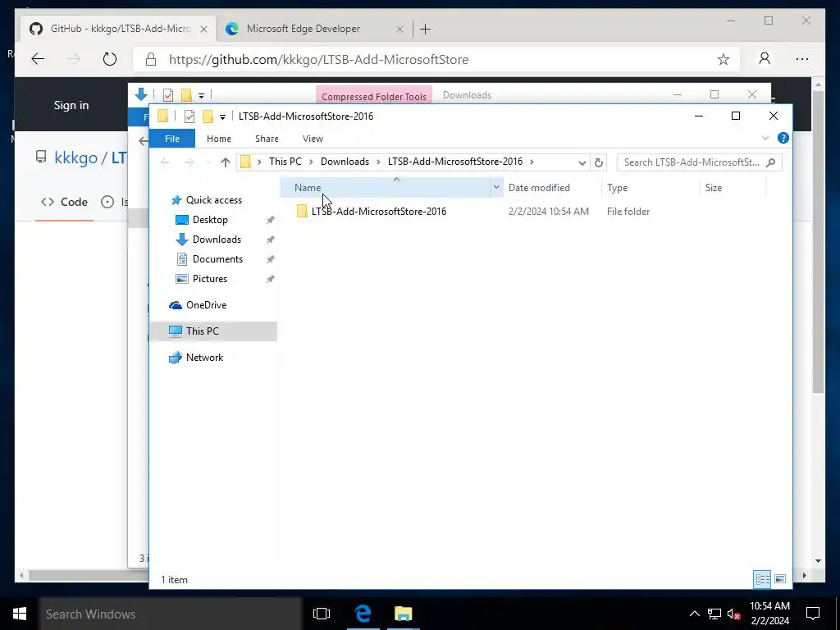Sort by the Name column header
This screenshot has width=840, height=630.
coord(386,188)
